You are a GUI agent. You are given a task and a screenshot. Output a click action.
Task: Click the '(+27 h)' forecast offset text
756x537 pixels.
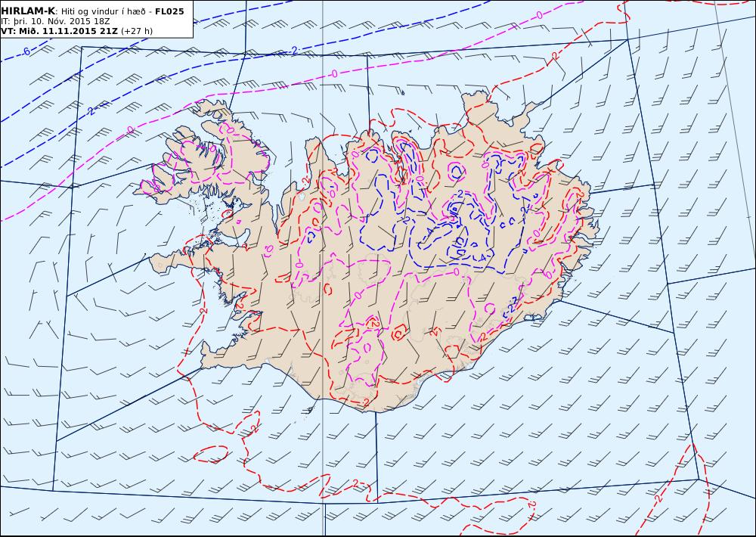(136, 31)
